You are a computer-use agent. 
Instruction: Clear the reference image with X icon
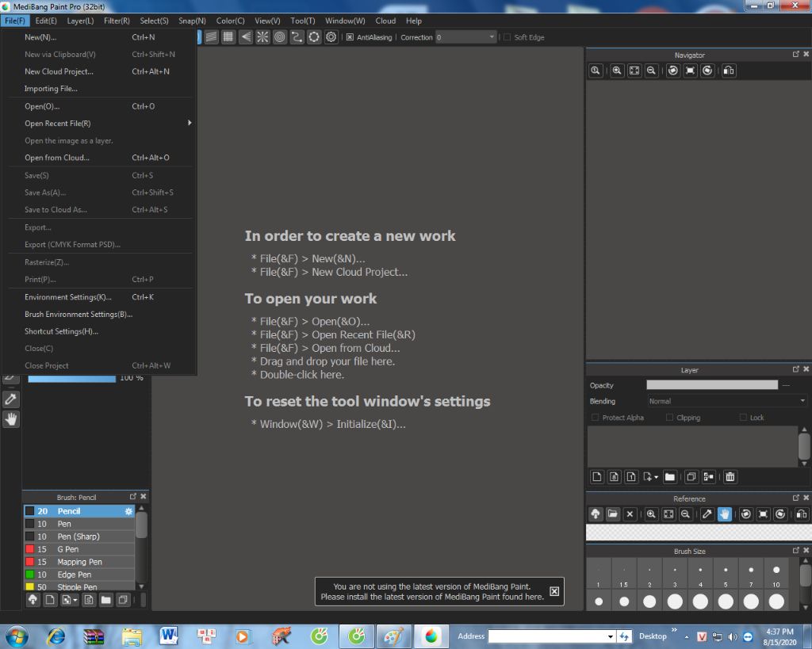pyautogui.click(x=630, y=514)
